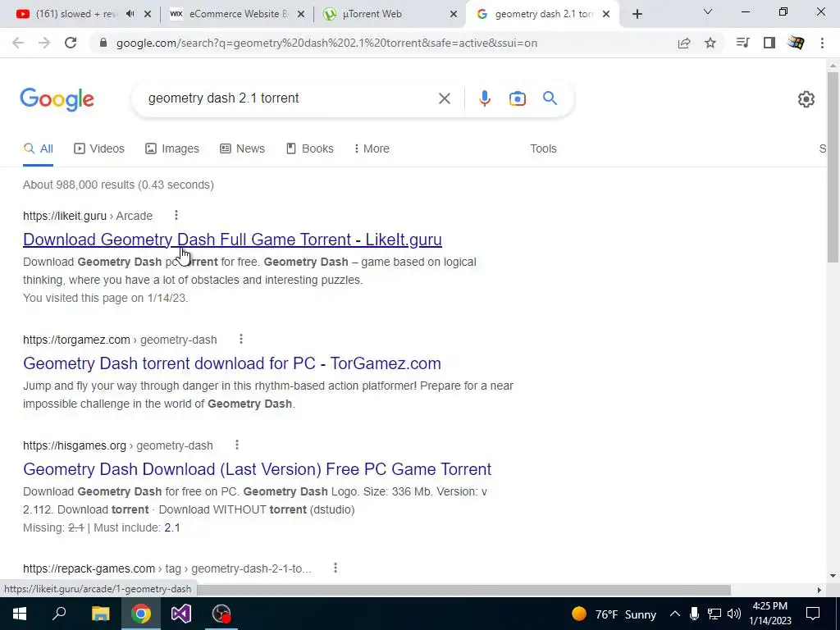
Task: Bookmark this page with the star
Action: [x=710, y=43]
